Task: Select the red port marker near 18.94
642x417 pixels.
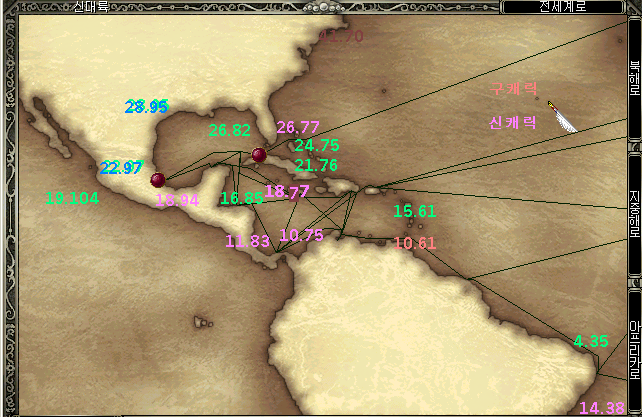Action: [x=158, y=180]
